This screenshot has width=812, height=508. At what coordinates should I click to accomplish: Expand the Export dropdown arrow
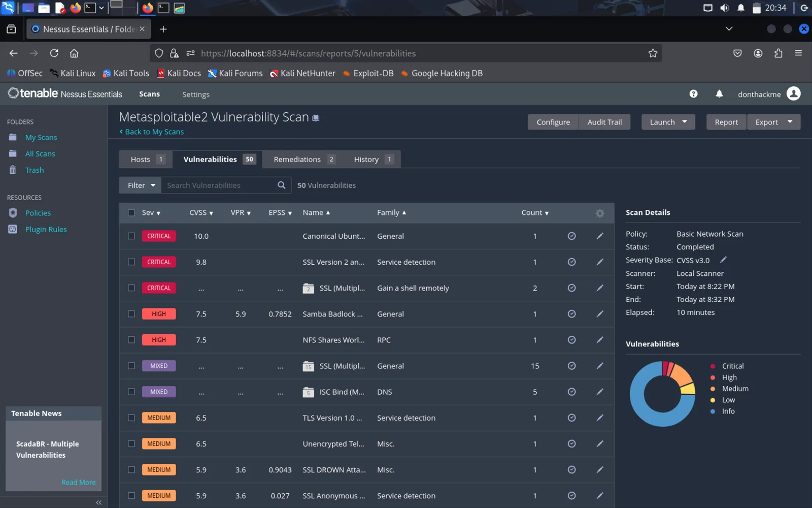pyautogui.click(x=790, y=122)
